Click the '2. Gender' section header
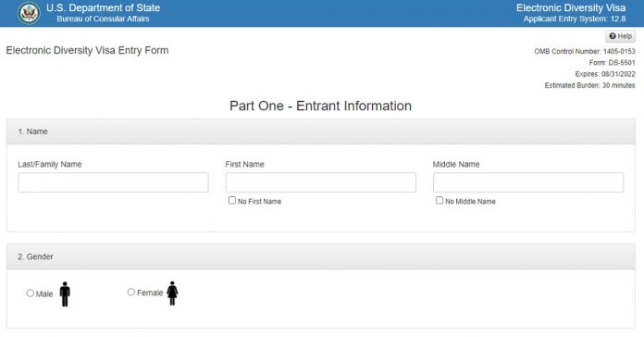This screenshot has width=644, height=337. [321, 256]
